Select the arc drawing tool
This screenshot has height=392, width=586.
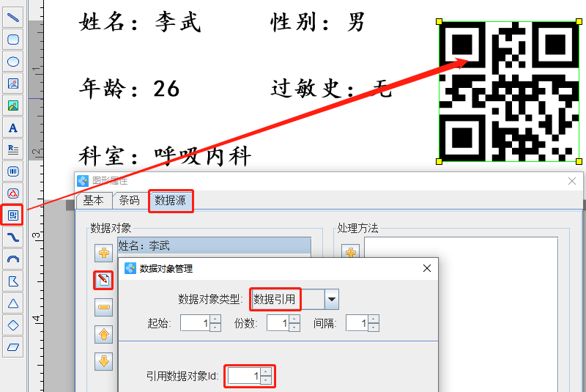pyautogui.click(x=13, y=259)
